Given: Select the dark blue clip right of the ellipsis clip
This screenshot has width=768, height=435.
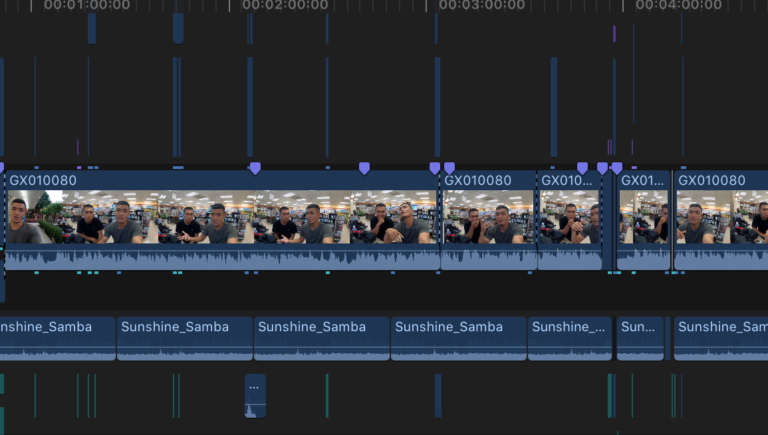Looking at the screenshot, I should (x=437, y=395).
